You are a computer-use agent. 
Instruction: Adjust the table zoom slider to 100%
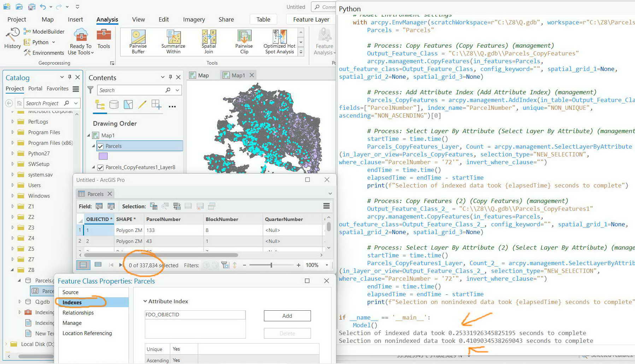tap(271, 265)
